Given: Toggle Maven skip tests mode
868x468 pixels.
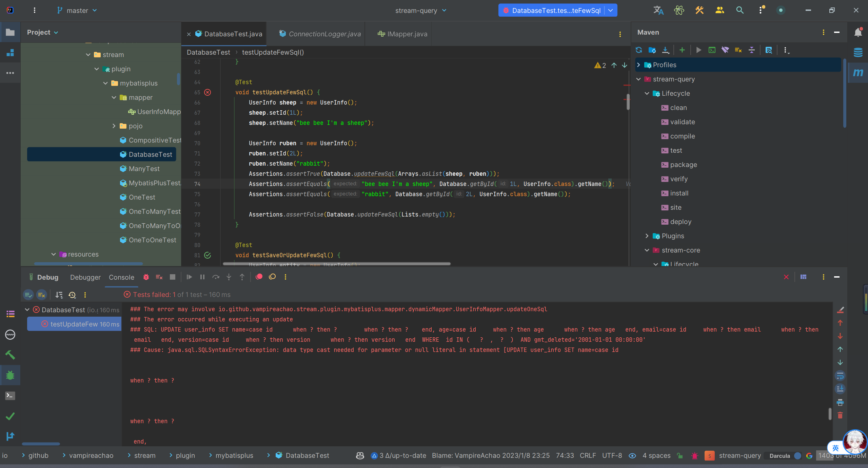Looking at the screenshot, I should click(738, 50).
